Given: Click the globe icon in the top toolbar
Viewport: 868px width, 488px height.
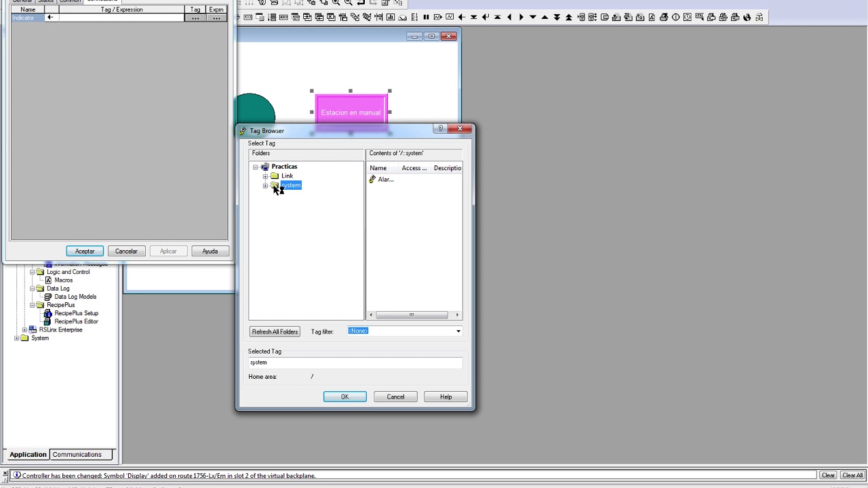Looking at the screenshot, I should (747, 17).
